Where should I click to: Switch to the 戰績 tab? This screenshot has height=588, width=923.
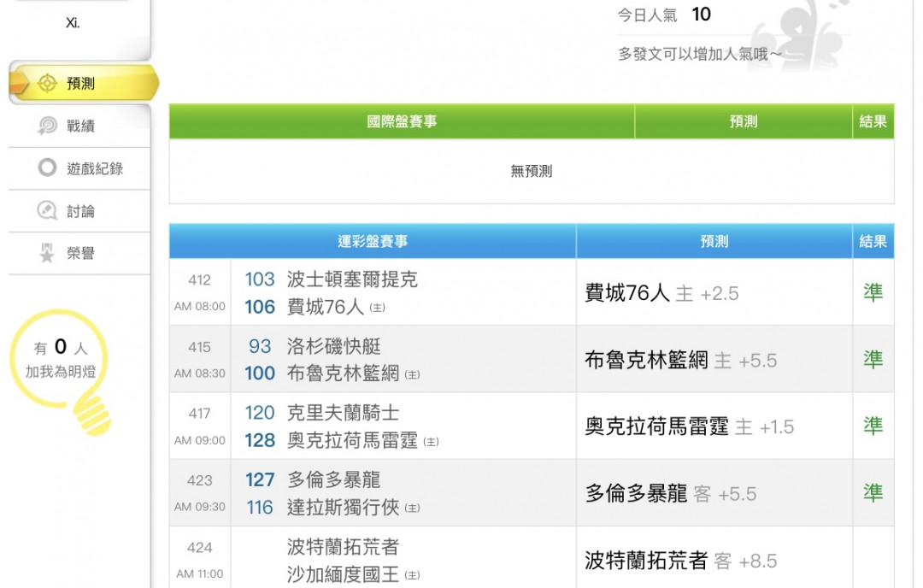(79, 126)
